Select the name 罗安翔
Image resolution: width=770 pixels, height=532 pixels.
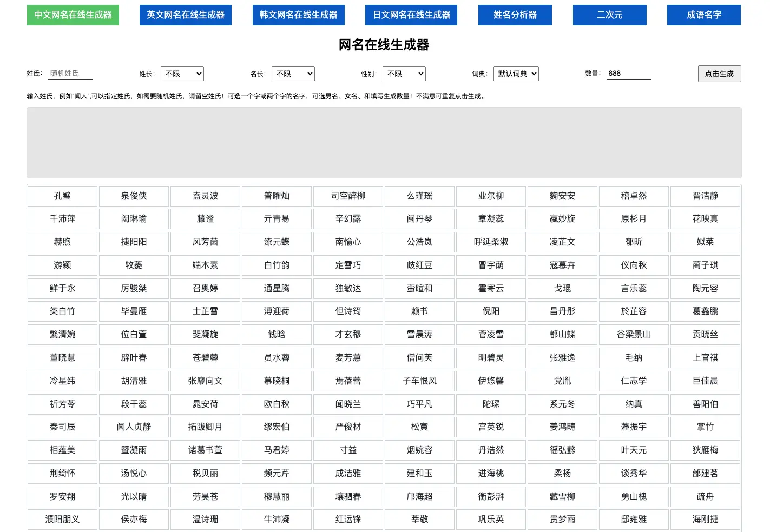pyautogui.click(x=63, y=497)
